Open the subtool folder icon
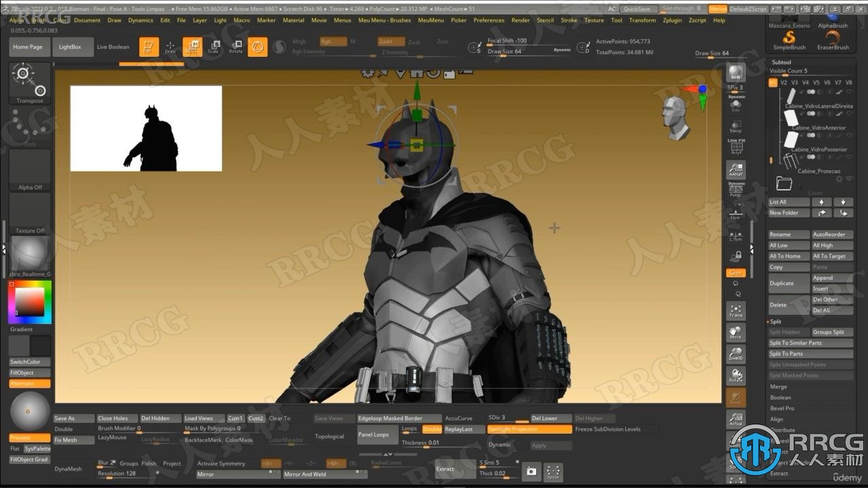This screenshot has width=868, height=488. coord(784,182)
